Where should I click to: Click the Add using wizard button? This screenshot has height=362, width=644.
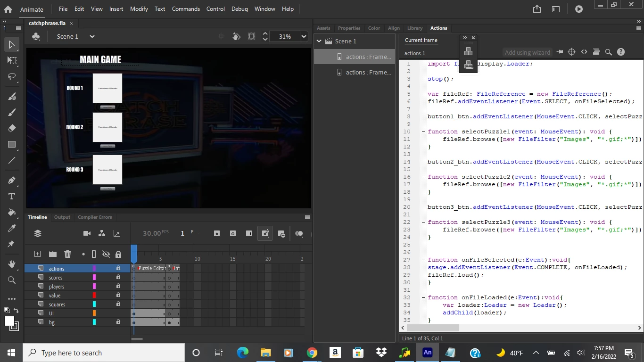pos(527,52)
